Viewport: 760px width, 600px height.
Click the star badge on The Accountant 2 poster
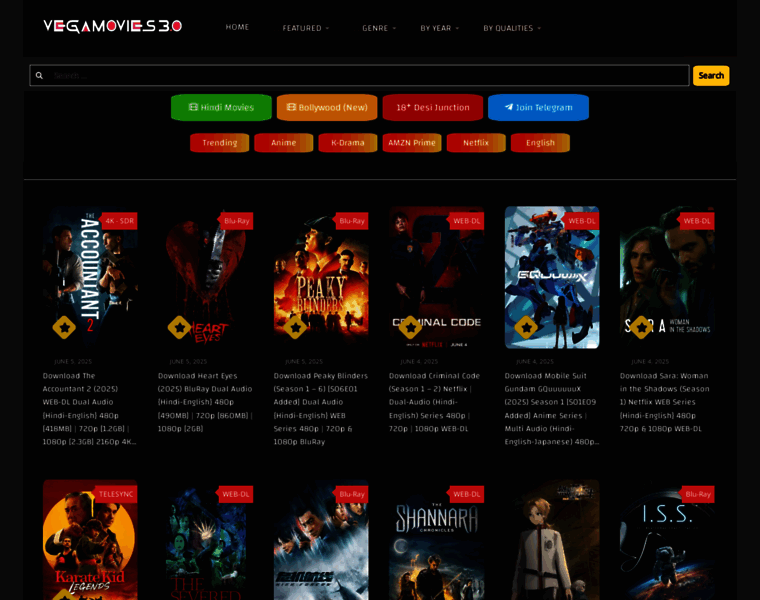(x=64, y=327)
